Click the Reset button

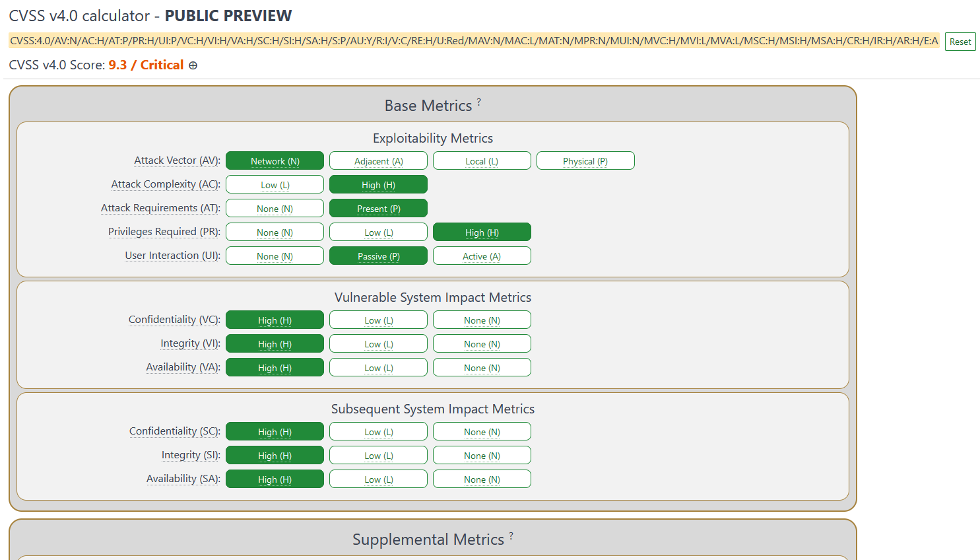960,42
